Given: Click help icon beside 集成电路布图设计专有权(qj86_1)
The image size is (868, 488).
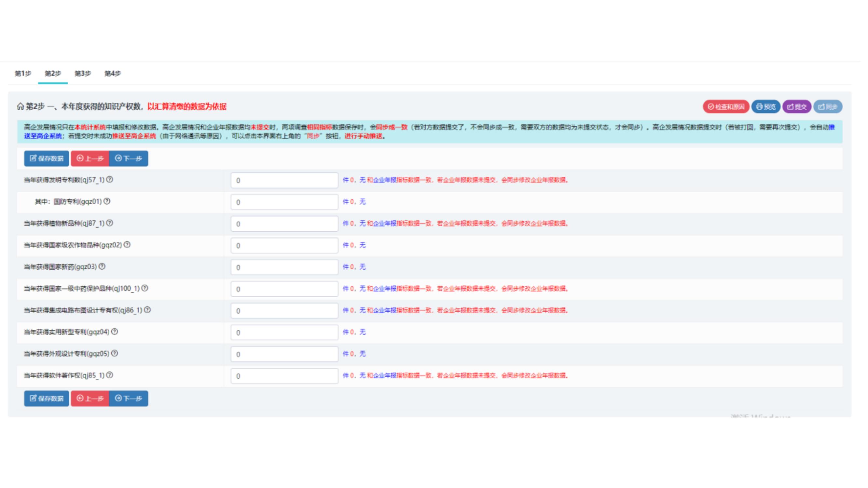Looking at the screenshot, I should coord(147,310).
